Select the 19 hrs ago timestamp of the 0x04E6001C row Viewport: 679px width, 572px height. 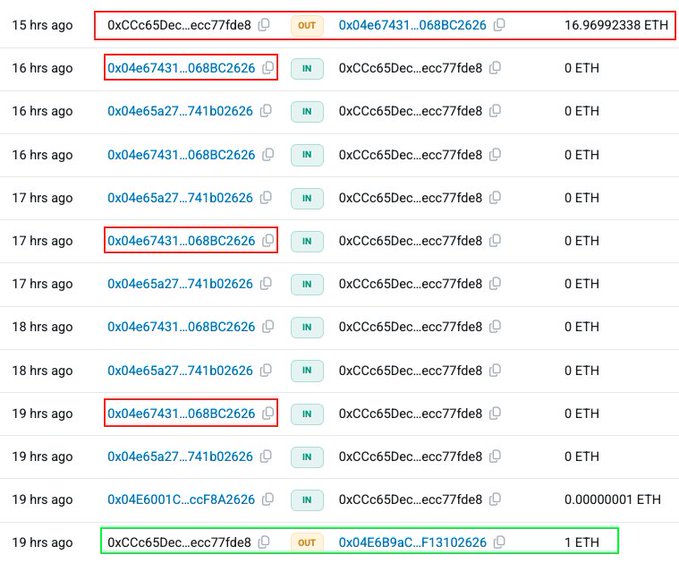click(42, 500)
